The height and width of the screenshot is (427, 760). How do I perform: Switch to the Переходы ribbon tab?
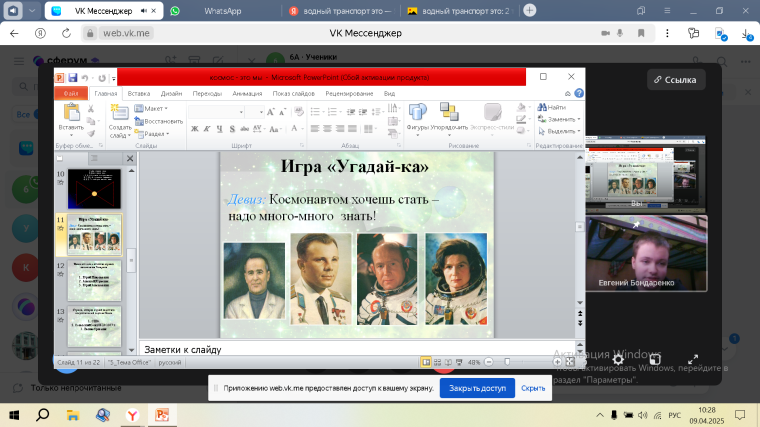click(x=207, y=94)
